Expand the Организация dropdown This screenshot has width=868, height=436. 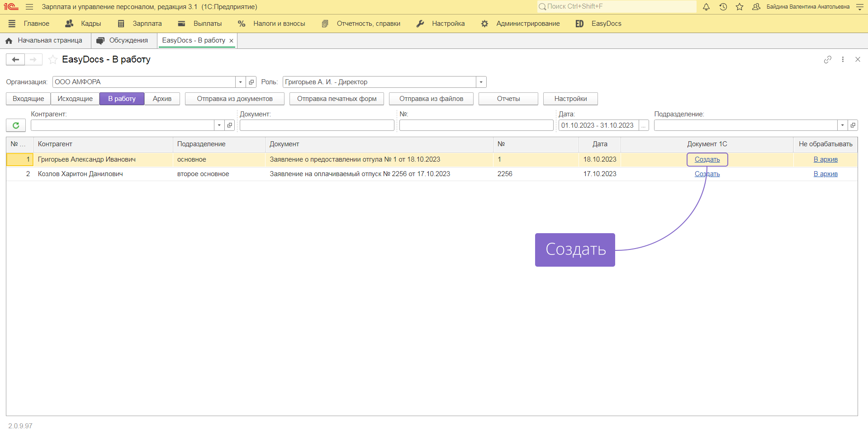click(240, 82)
